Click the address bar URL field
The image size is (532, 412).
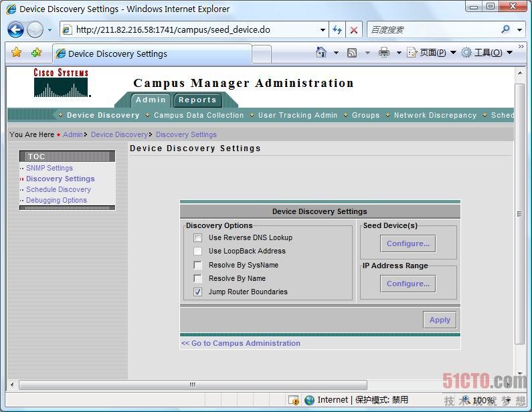(195, 30)
